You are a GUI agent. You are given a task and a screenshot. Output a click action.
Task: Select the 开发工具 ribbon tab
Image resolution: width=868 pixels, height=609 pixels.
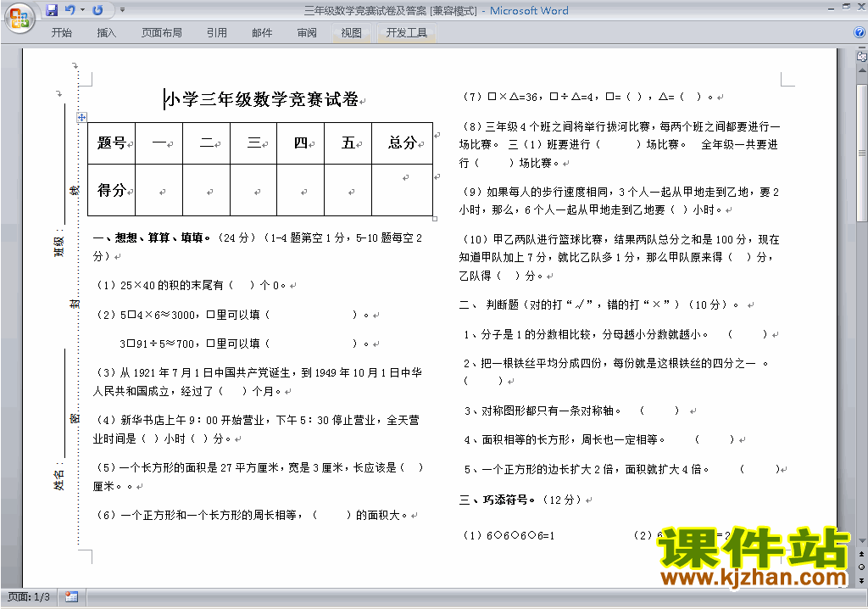tap(407, 33)
